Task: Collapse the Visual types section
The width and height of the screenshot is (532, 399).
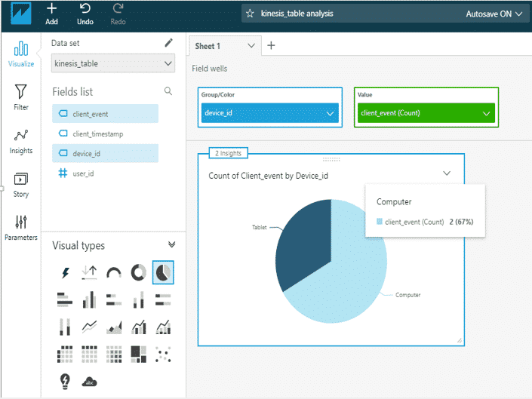Action: [x=172, y=244]
